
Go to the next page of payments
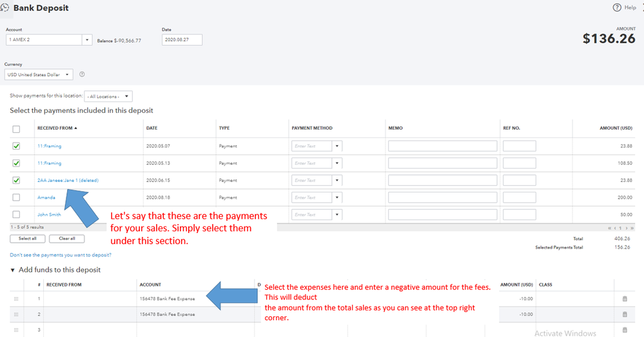point(627,228)
